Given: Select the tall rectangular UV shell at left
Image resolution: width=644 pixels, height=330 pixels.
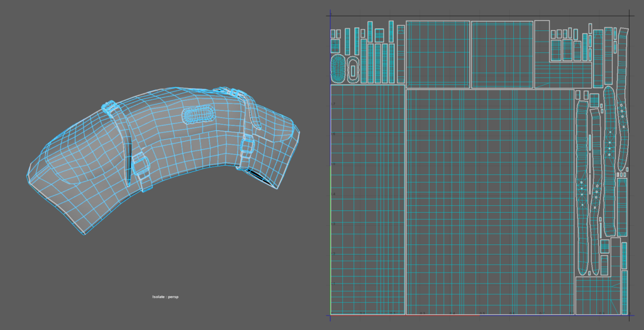Looking at the screenshot, I should tap(367, 200).
